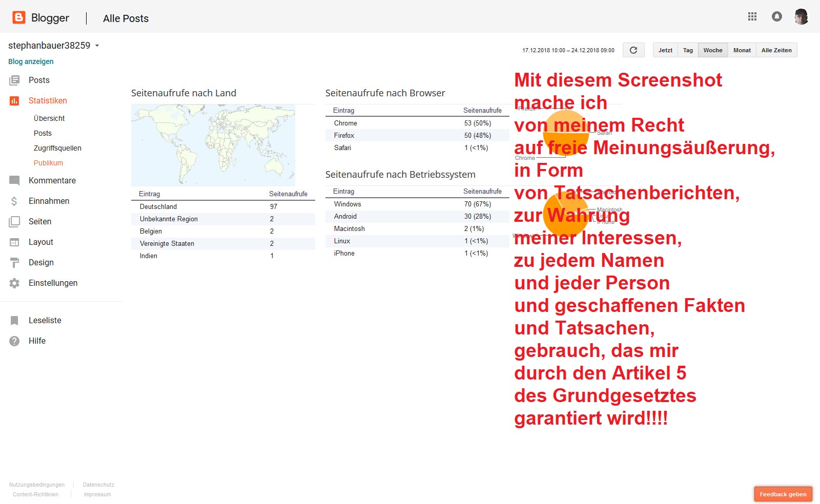Open the Einnahmen section

pos(49,201)
